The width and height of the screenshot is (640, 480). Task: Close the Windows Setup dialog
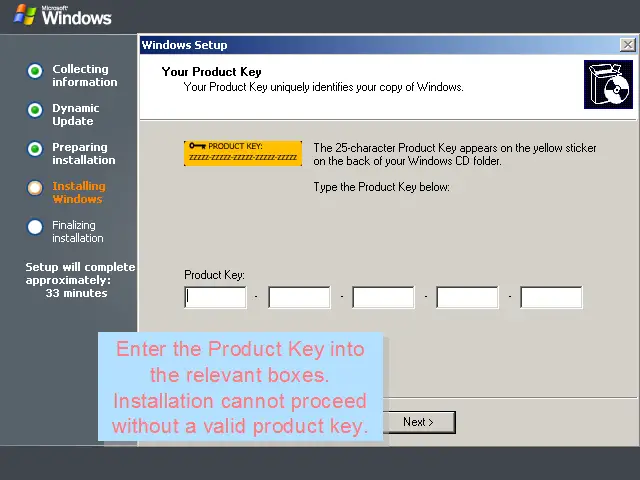click(627, 45)
